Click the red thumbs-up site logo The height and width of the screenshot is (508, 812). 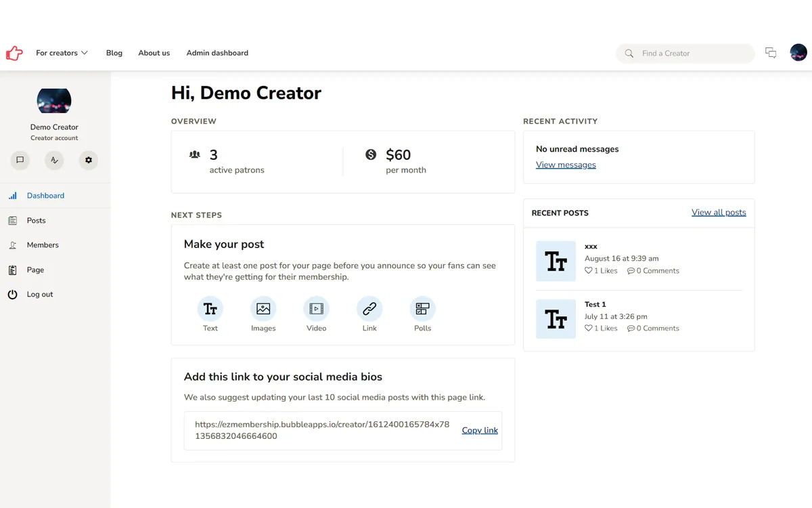(x=14, y=53)
